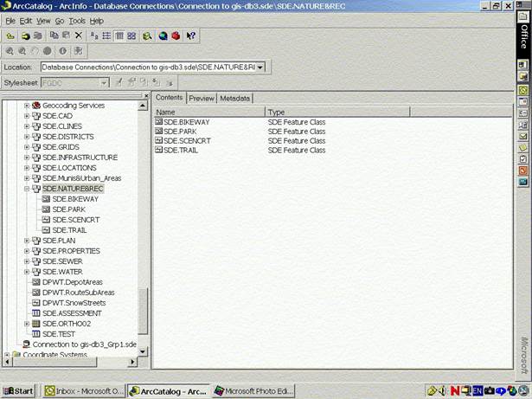Select SDE.BIKEWAY in the catalog tree

74,199
